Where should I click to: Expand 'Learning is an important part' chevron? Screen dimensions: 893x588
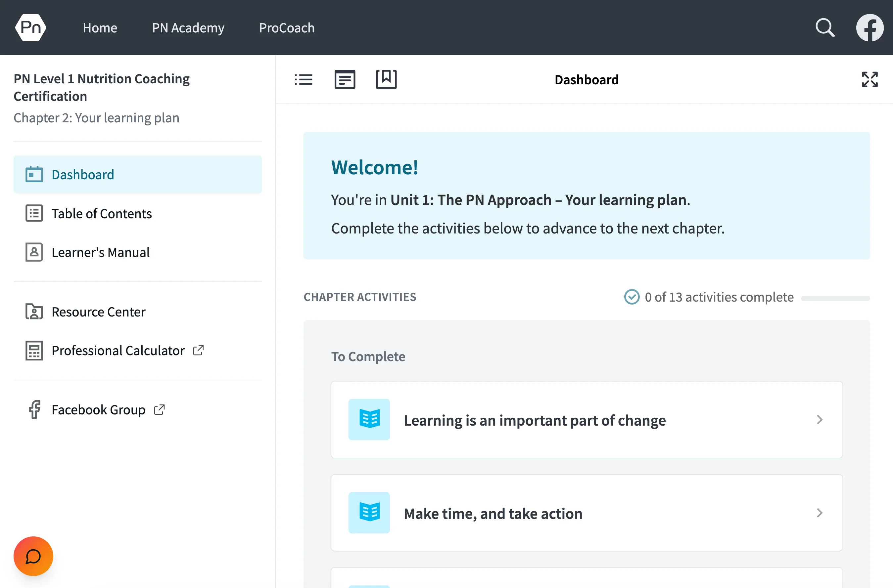click(820, 420)
